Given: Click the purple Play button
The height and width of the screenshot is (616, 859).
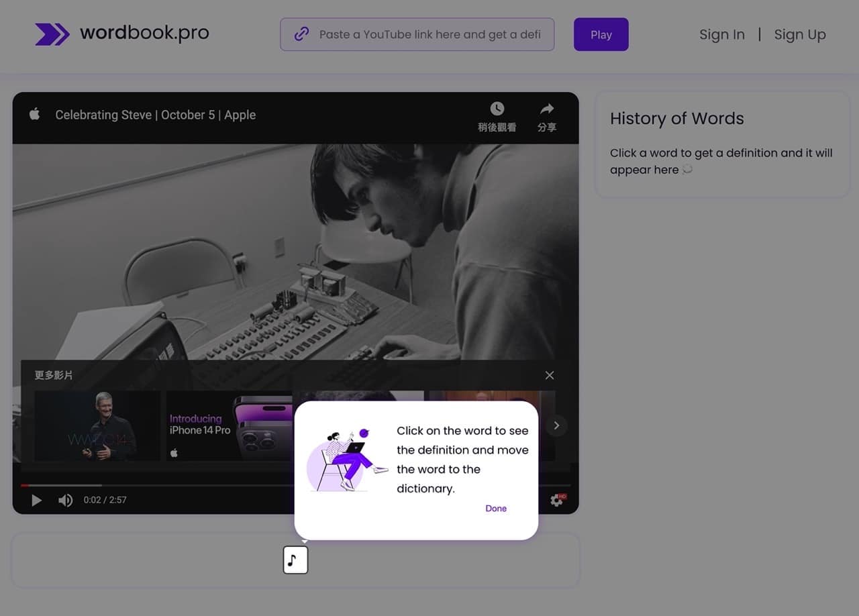Looking at the screenshot, I should (601, 34).
